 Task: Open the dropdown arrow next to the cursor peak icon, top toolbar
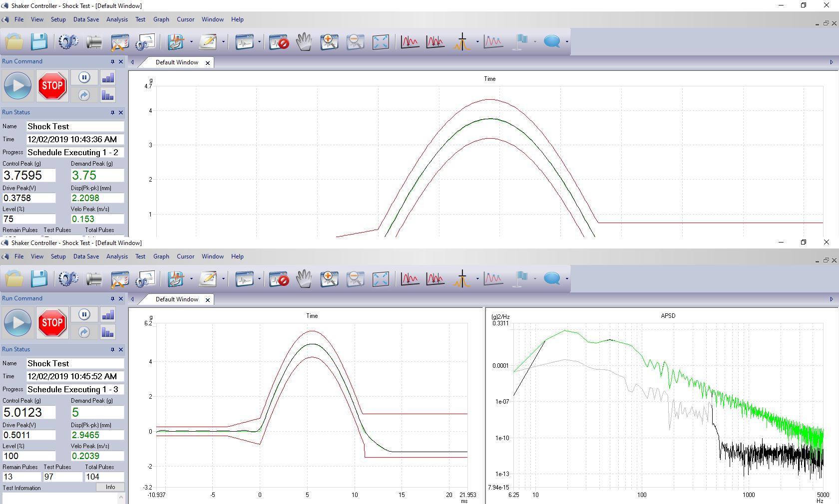pyautogui.click(x=477, y=42)
